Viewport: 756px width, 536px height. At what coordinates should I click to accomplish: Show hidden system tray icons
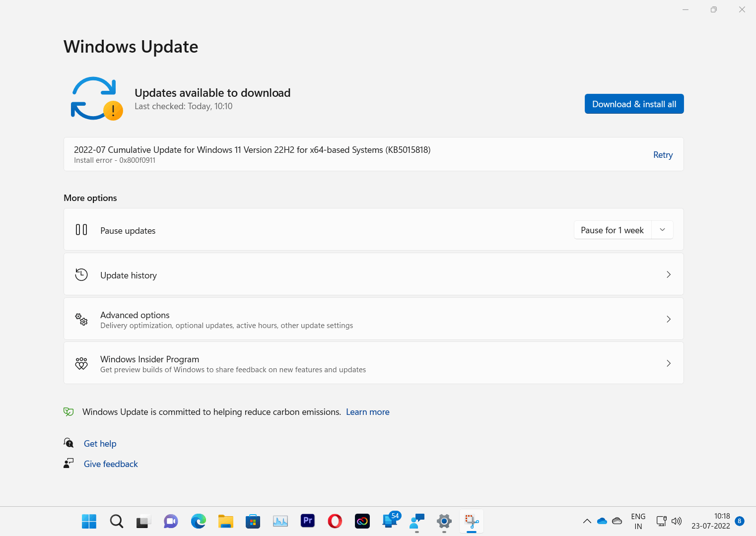pyautogui.click(x=587, y=521)
